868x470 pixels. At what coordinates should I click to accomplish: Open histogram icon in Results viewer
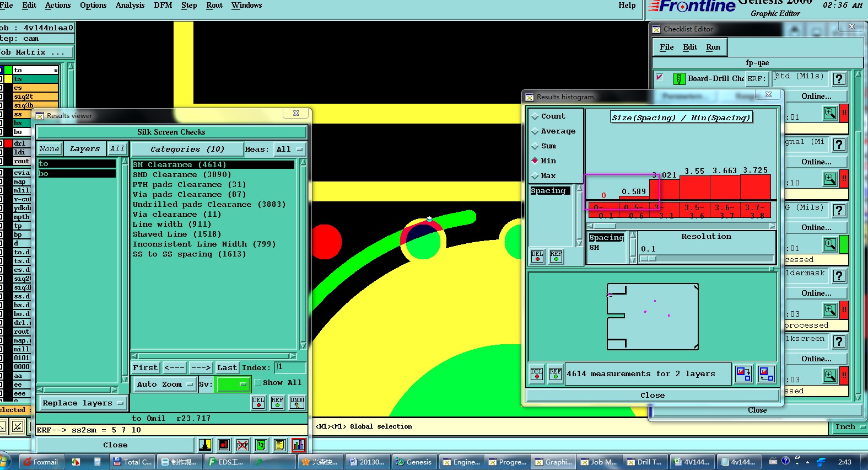point(299,445)
